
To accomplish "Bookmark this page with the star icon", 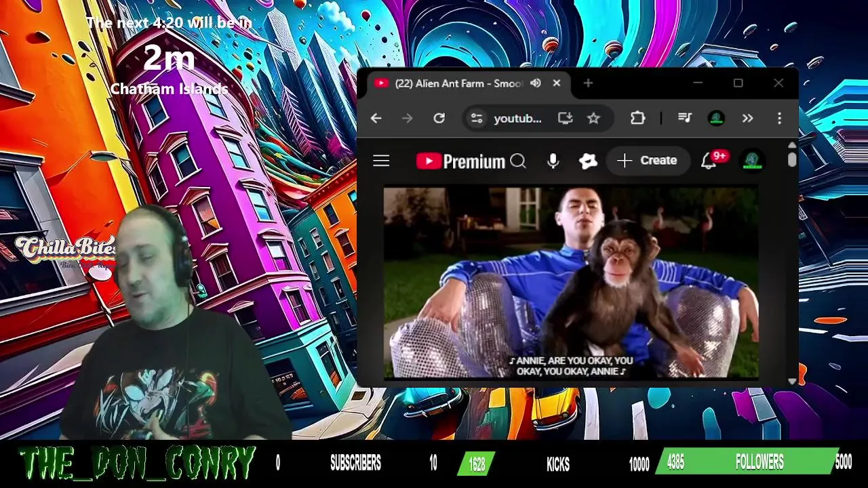I will pyautogui.click(x=593, y=119).
